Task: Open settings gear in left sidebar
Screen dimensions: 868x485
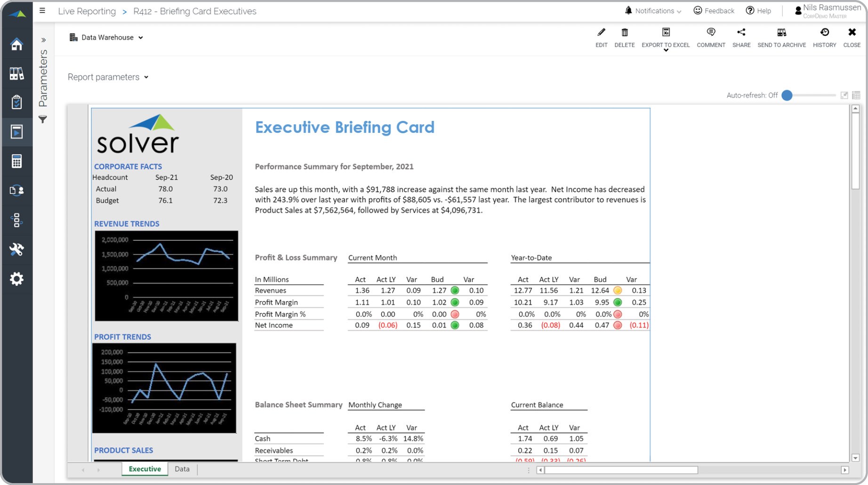Action: 16,279
